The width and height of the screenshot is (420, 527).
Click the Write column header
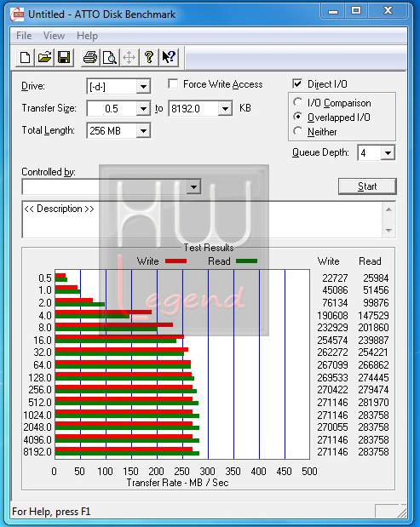click(328, 261)
